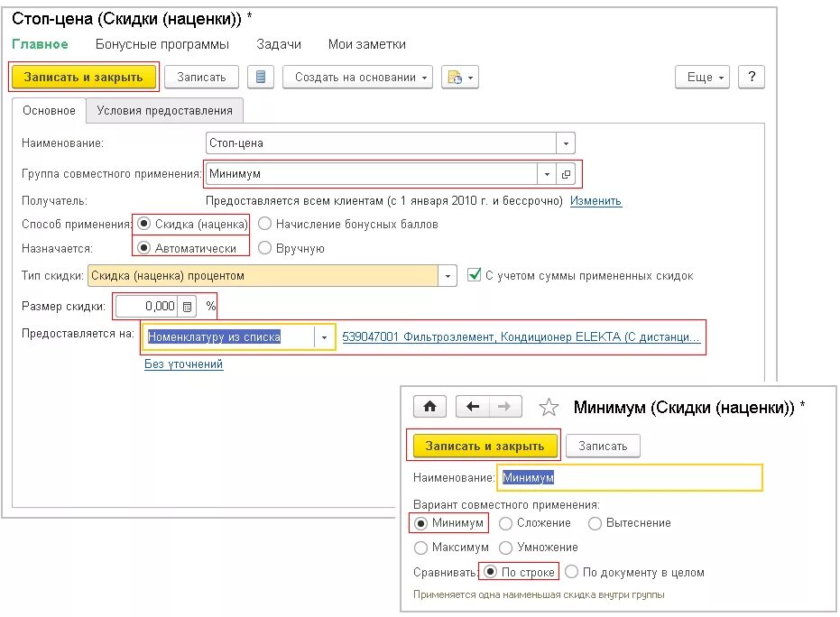Select Вытеснение variant radio button
This screenshot has height=617, width=840.
click(595, 523)
